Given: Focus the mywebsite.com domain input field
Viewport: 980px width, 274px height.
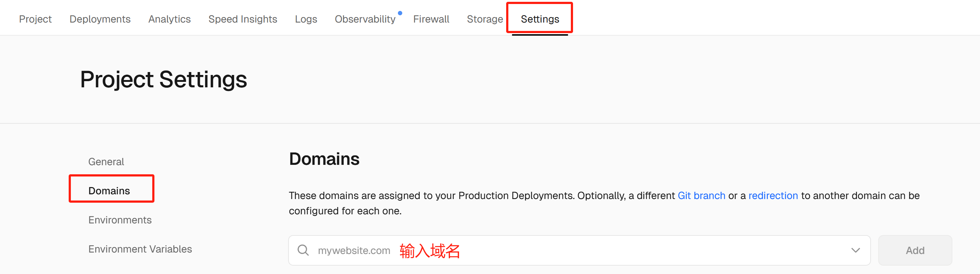Looking at the screenshot, I should [x=580, y=250].
